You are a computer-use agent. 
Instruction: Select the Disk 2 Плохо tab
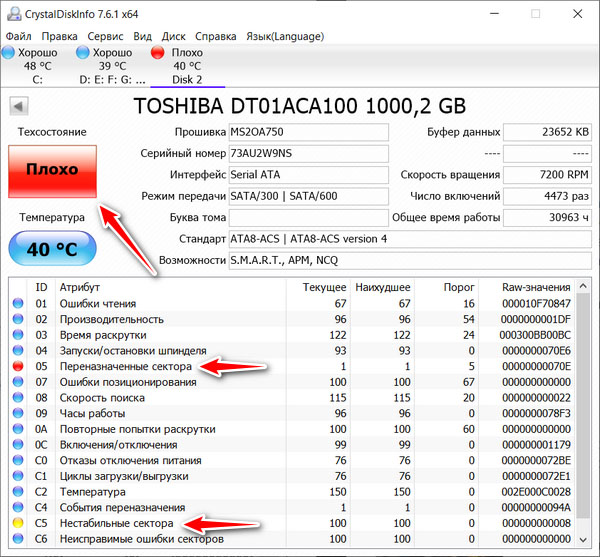(187, 66)
